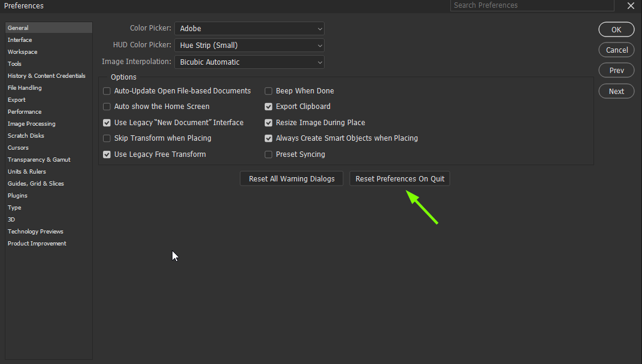Image resolution: width=642 pixels, height=364 pixels.
Task: Select the Scratch Disks category
Action: coord(26,135)
